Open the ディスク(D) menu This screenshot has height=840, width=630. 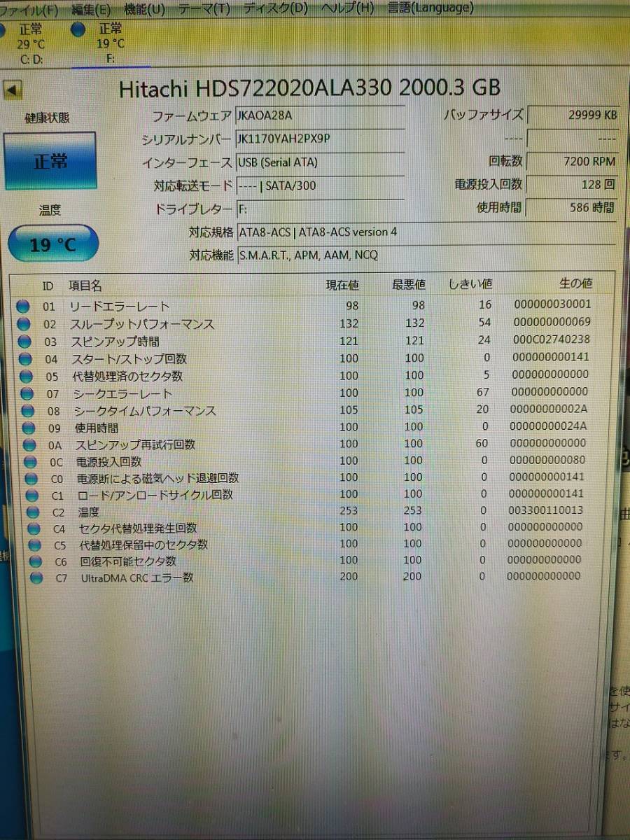click(275, 9)
